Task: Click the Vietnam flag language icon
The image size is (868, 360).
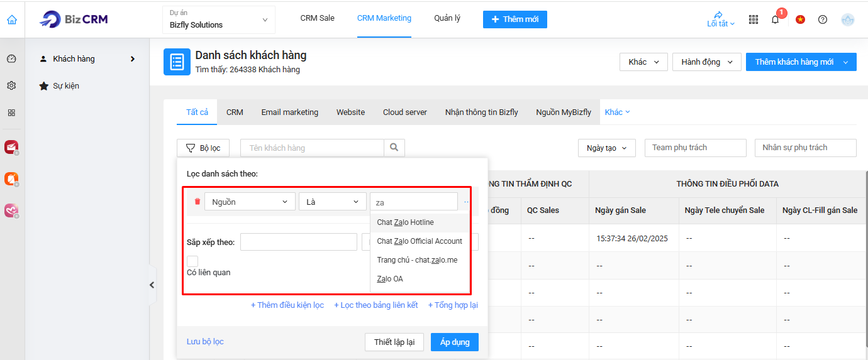Action: (x=800, y=19)
